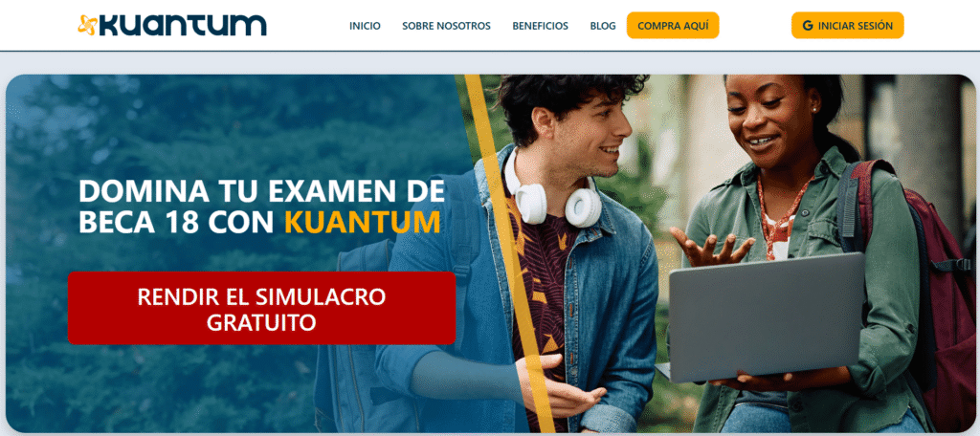The image size is (980, 436).
Task: Click the headline DOMINA TU EXAMEN DE
Action: pyautogui.click(x=262, y=190)
